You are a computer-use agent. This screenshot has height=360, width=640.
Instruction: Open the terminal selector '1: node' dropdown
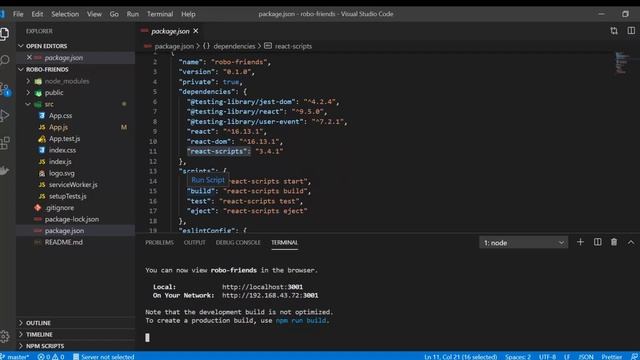click(523, 243)
